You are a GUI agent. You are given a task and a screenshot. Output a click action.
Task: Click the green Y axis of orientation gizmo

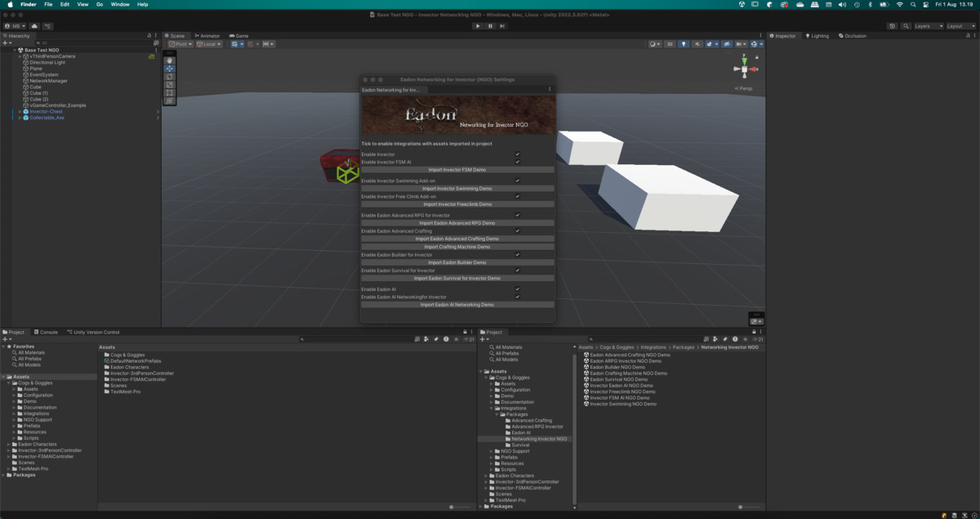(744, 60)
